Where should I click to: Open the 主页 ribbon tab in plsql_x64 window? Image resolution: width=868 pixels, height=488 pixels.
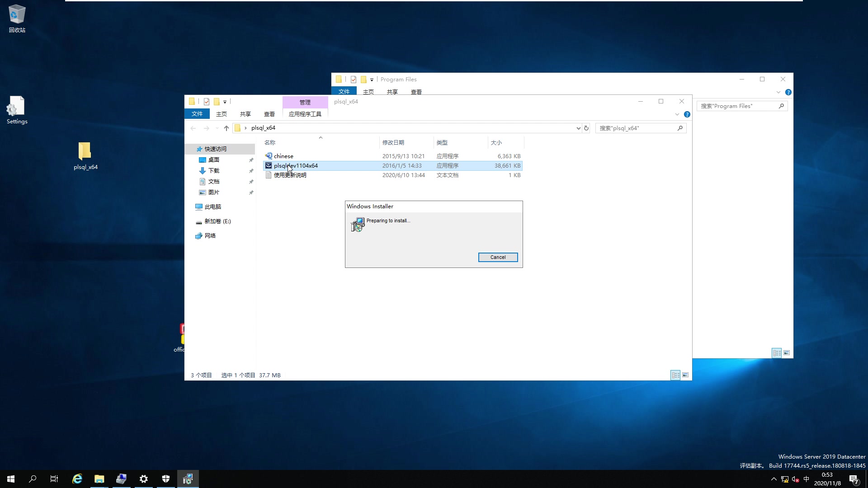click(222, 114)
